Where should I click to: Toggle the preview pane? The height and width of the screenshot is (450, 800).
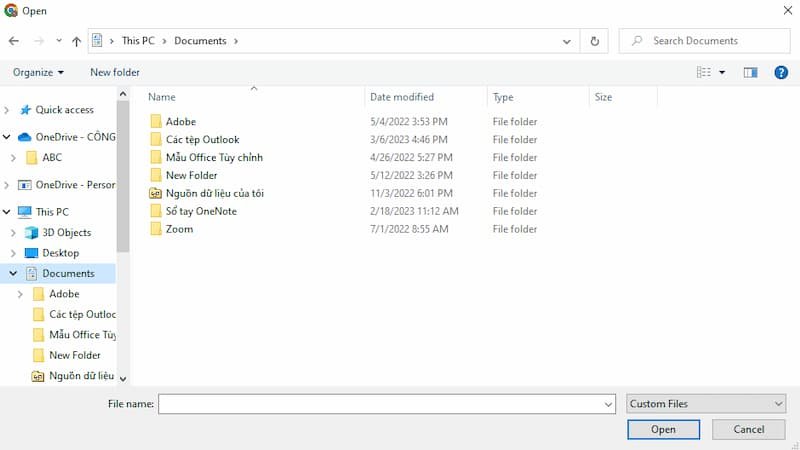click(x=750, y=72)
